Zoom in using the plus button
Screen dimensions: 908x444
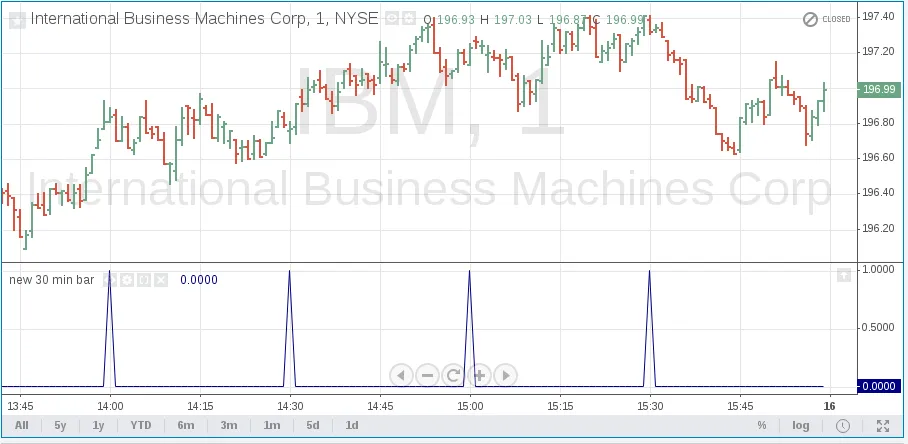pyautogui.click(x=479, y=375)
